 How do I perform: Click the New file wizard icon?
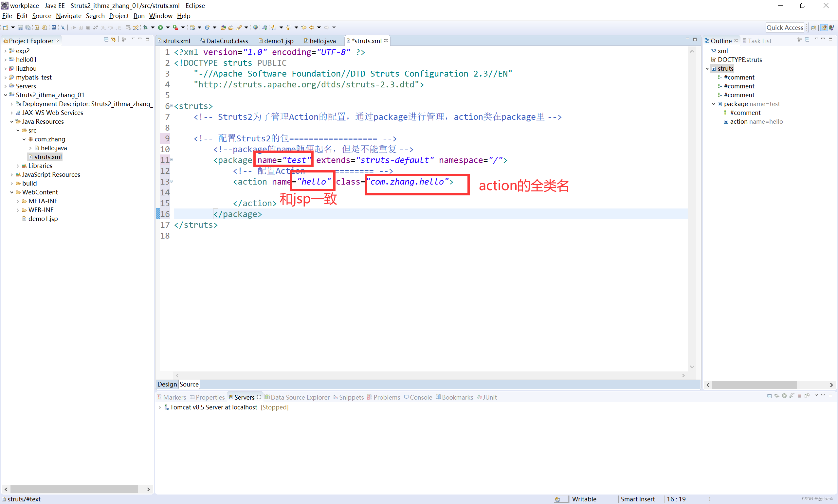6,27
